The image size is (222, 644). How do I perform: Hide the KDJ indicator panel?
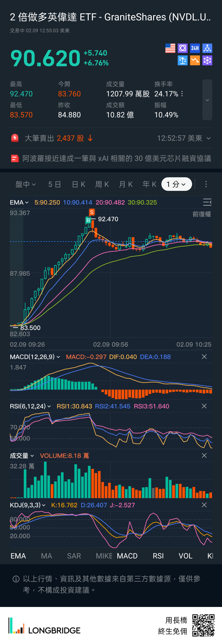(x=204, y=505)
